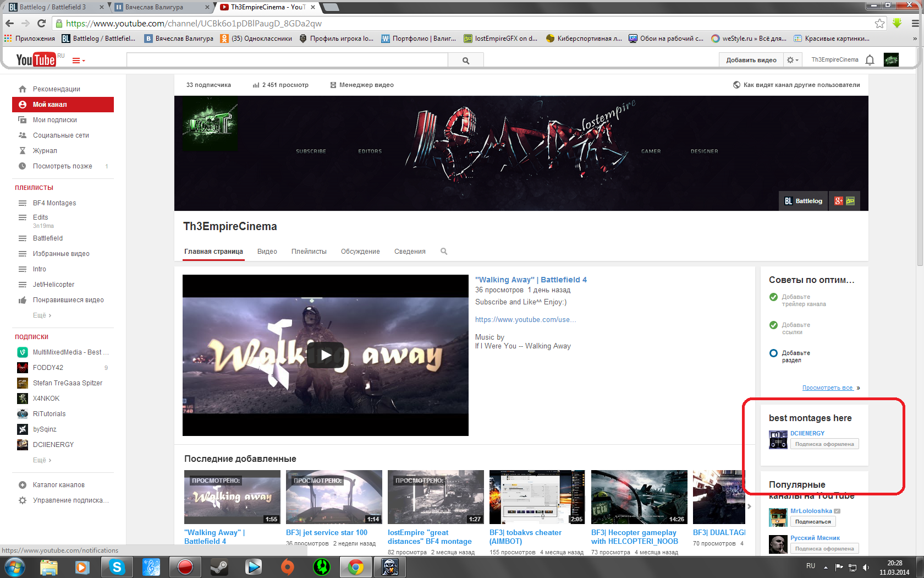Click the volume icon in the system tray

point(866,567)
